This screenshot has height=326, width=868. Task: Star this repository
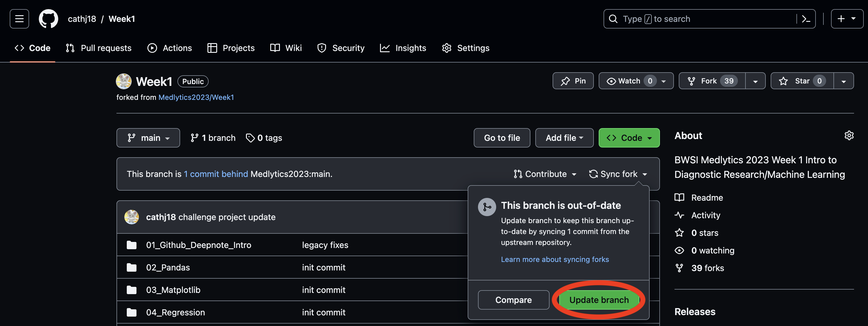(x=802, y=81)
